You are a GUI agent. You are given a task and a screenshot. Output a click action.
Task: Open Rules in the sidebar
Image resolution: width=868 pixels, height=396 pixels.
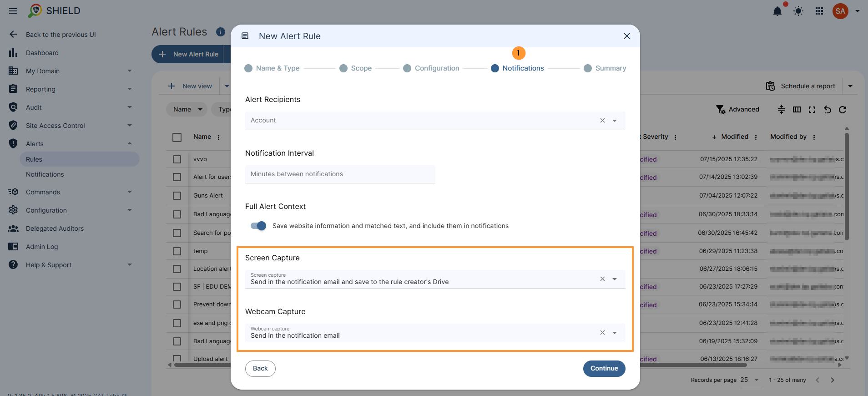tap(80, 159)
